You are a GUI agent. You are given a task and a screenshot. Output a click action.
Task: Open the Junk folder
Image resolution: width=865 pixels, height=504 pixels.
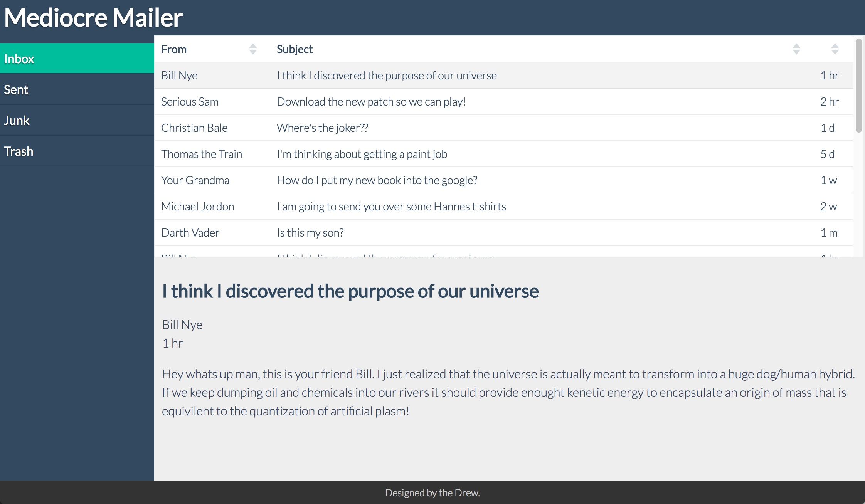(x=77, y=120)
